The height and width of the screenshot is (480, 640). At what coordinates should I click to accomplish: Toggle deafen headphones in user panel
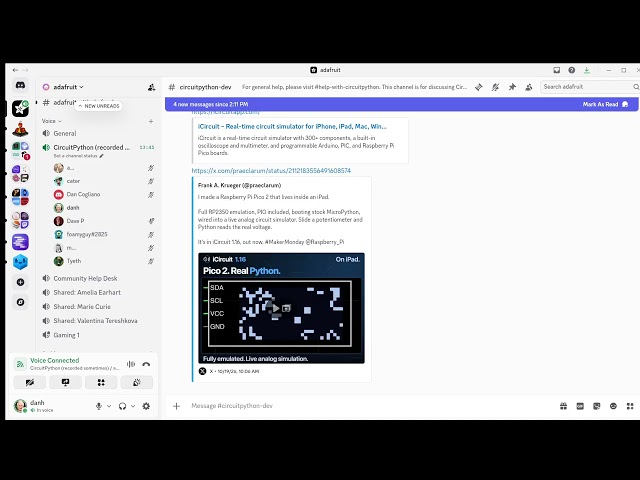(x=122, y=406)
